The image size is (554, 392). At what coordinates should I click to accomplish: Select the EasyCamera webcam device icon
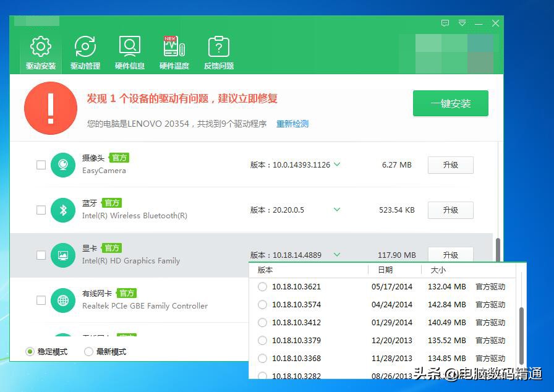coord(62,165)
